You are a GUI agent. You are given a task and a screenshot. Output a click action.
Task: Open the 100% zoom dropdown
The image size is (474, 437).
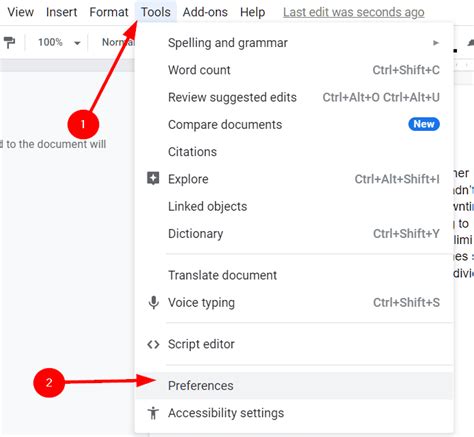pyautogui.click(x=59, y=43)
